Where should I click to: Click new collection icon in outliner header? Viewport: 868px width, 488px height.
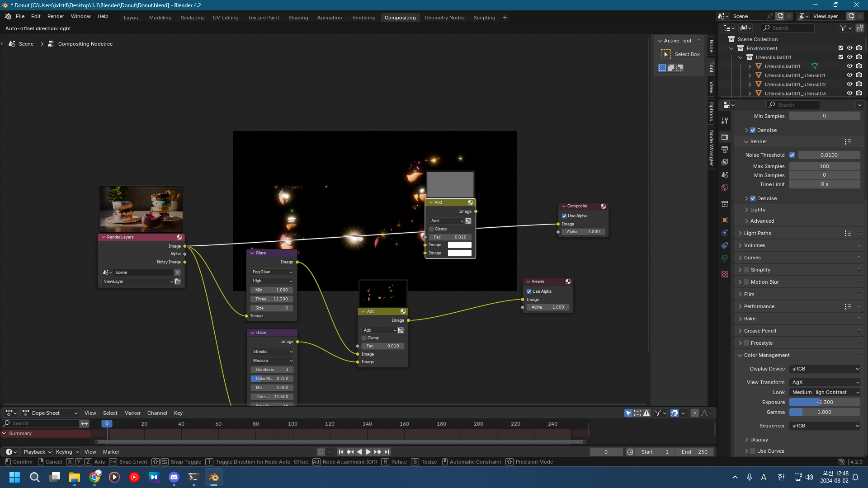click(859, 28)
